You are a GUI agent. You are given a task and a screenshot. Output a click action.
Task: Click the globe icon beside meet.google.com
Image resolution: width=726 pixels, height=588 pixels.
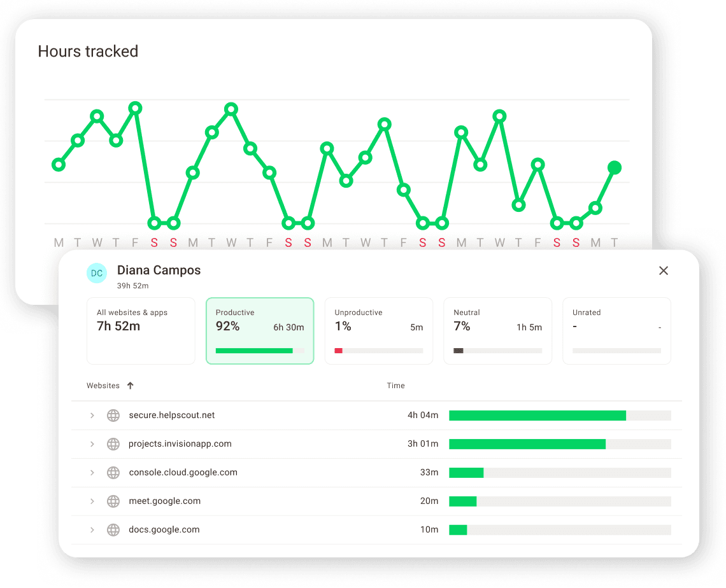pyautogui.click(x=113, y=501)
